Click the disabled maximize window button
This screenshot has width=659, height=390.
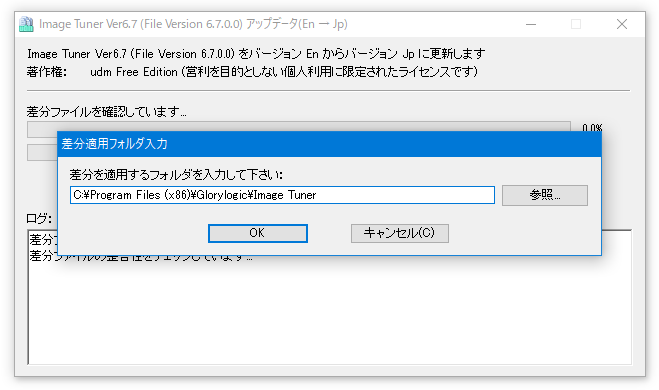(x=576, y=24)
